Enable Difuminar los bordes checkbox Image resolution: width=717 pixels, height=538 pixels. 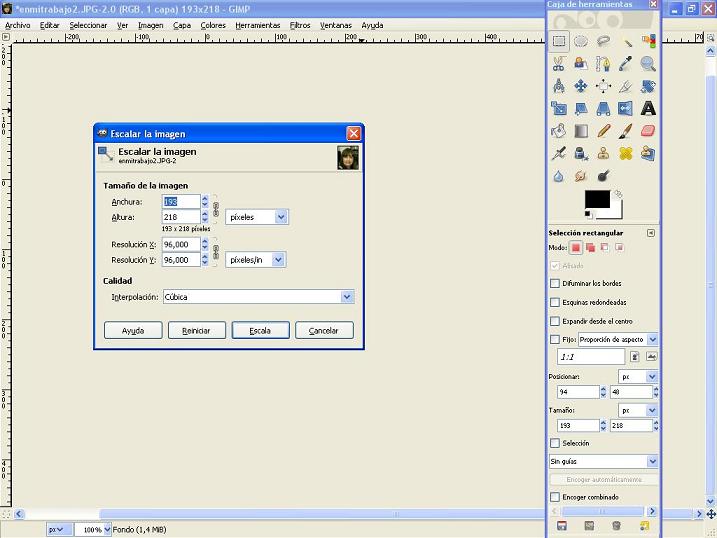point(555,283)
